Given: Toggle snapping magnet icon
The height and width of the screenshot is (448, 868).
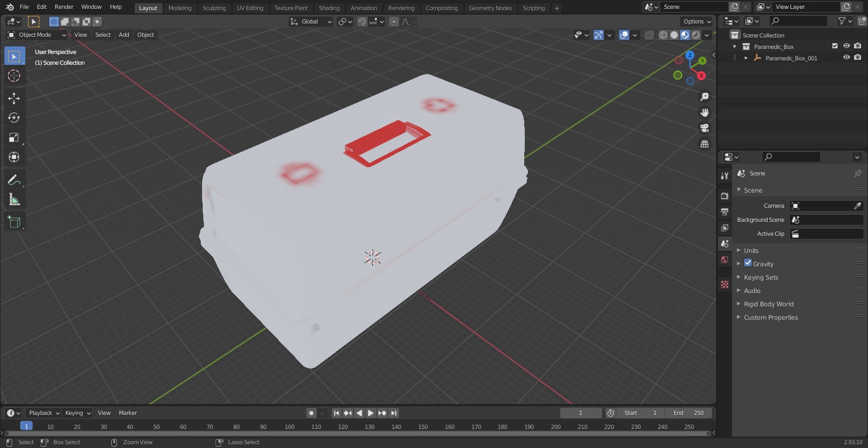Looking at the screenshot, I should pyautogui.click(x=362, y=22).
